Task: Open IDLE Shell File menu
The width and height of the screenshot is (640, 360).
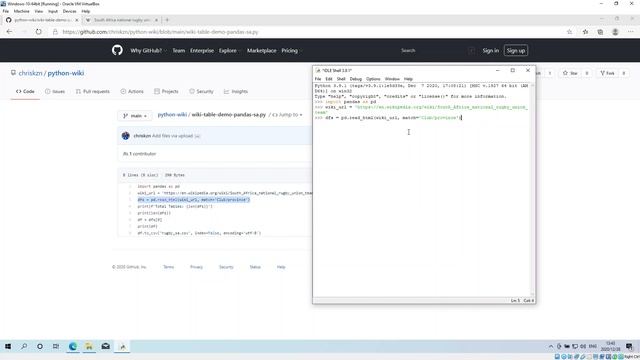Action: pyautogui.click(x=318, y=79)
